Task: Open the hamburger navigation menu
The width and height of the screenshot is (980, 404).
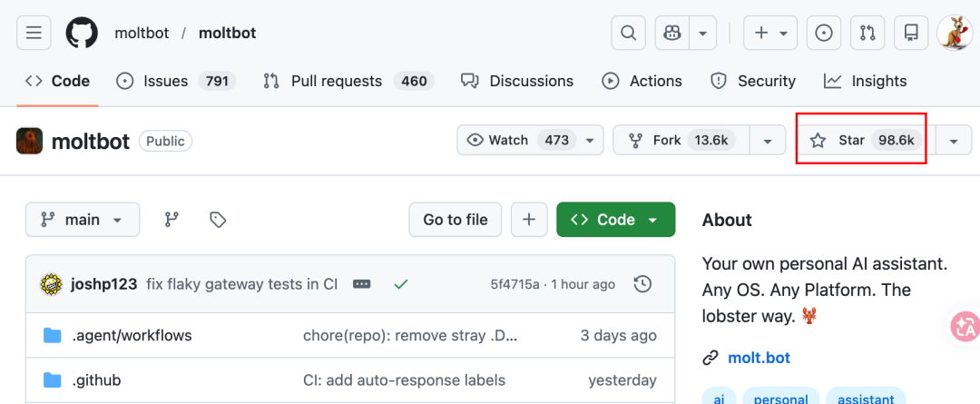Action: [34, 34]
